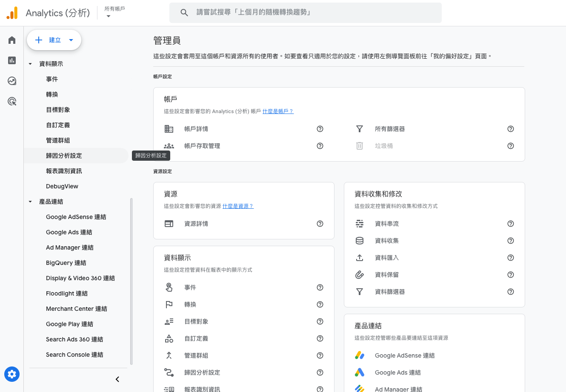The width and height of the screenshot is (566, 392).
Task: Open the Explore icon in left rail
Action: tap(12, 81)
